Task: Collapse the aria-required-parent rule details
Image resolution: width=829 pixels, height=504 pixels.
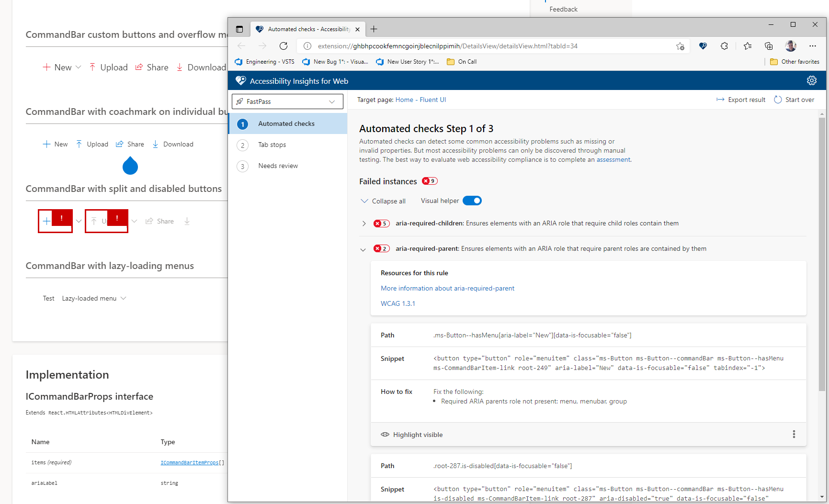Action: (363, 249)
